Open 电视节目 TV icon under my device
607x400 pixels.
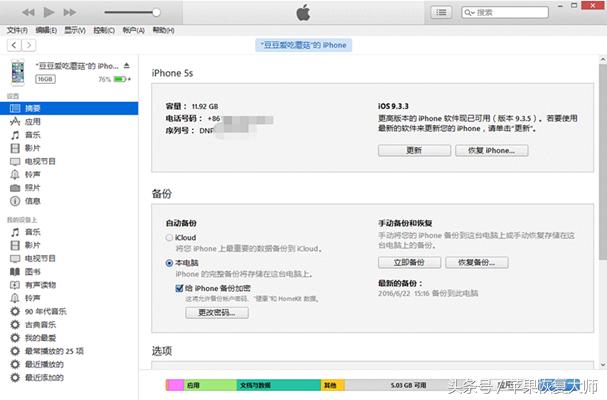click(15, 259)
